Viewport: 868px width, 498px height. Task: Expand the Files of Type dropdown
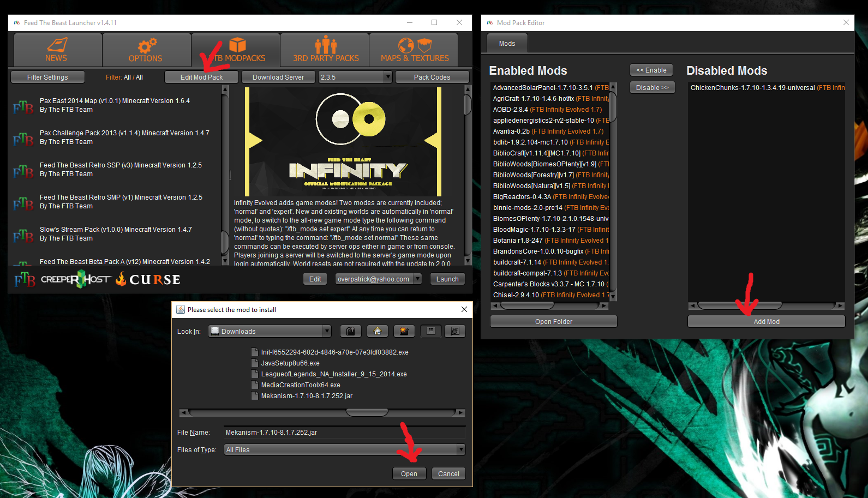pyautogui.click(x=345, y=450)
